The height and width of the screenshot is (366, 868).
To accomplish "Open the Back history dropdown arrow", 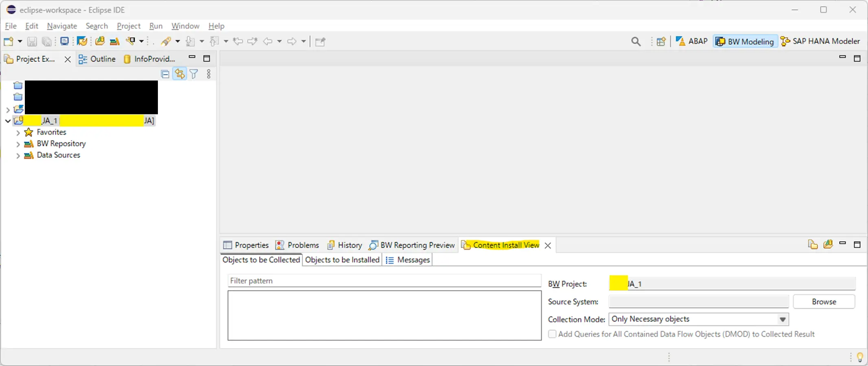I will (279, 41).
